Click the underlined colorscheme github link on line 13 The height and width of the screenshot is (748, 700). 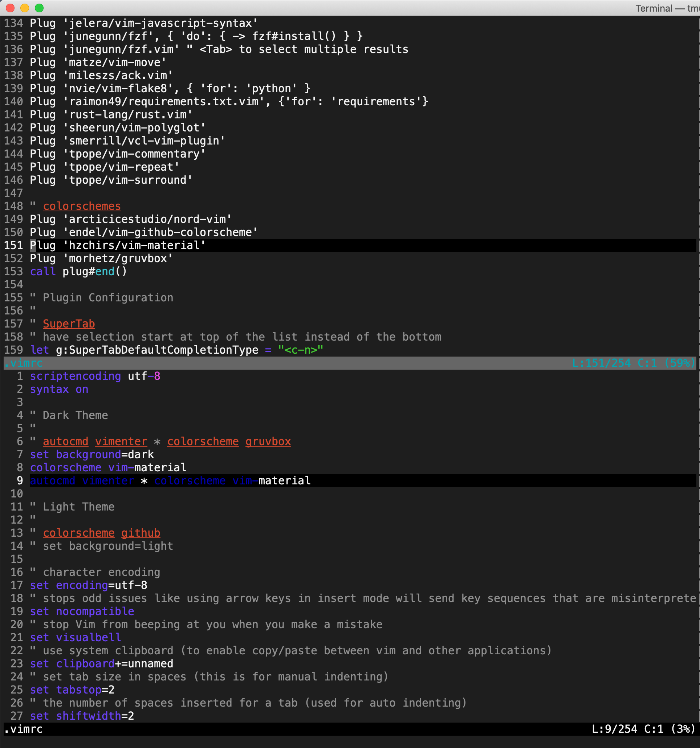tap(102, 532)
